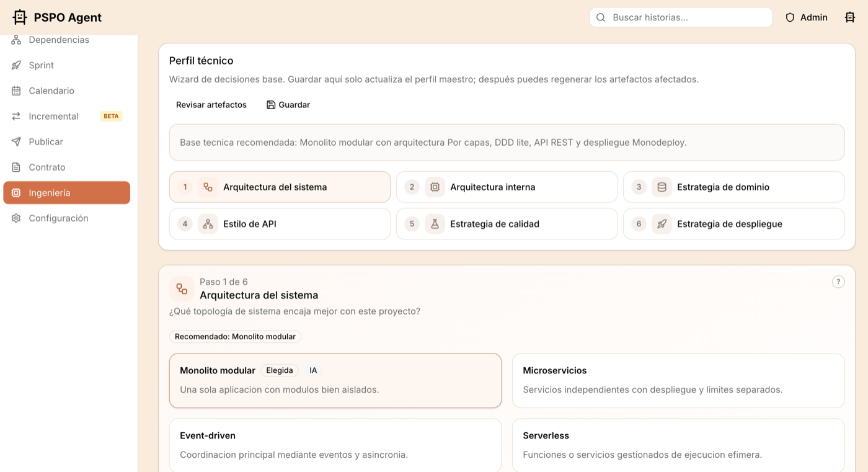Choose the Event-driven architecture option
The height and width of the screenshot is (472, 868).
pos(335,444)
